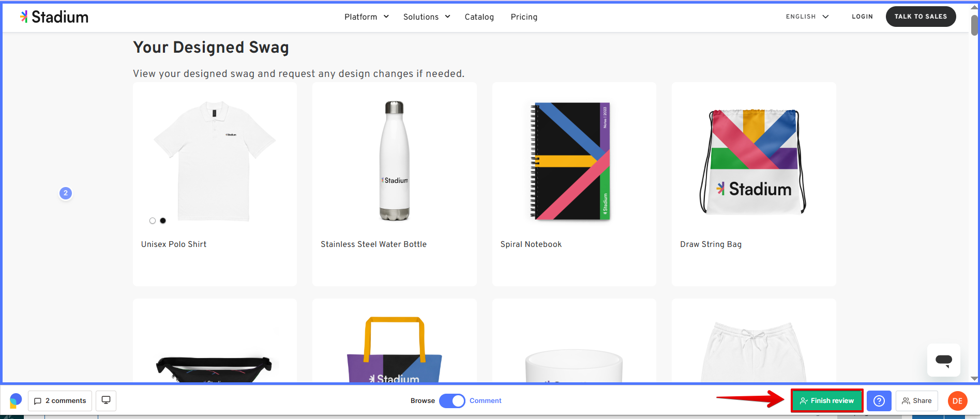Switch to Browse mode label
Screen dimensions: 980x419
[x=423, y=401]
